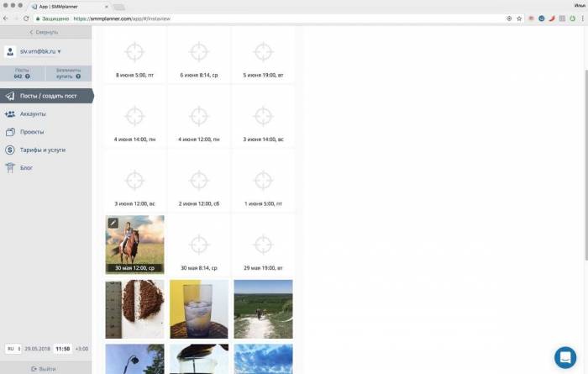Open the RU language selector
Viewport: 588px width, 374px height.
(14, 348)
